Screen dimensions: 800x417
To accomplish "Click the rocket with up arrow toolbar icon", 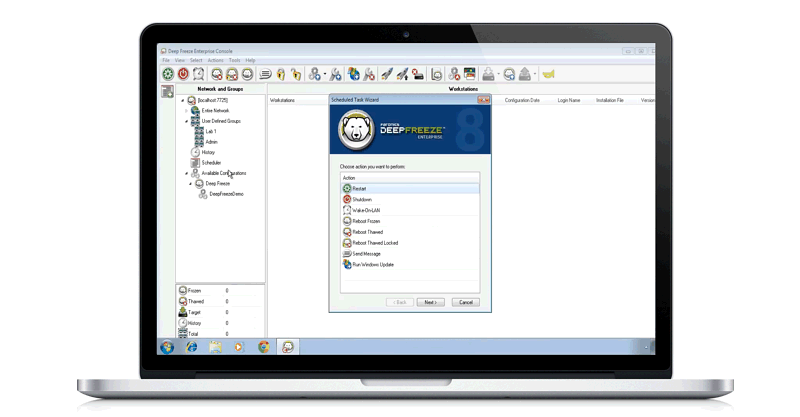I will coord(403,75).
